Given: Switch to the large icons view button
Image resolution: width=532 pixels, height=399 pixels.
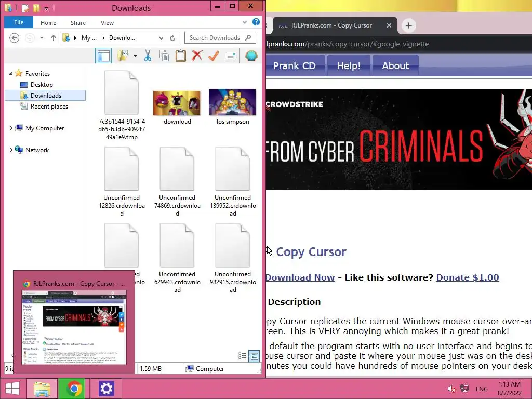Looking at the screenshot, I should (x=254, y=356).
